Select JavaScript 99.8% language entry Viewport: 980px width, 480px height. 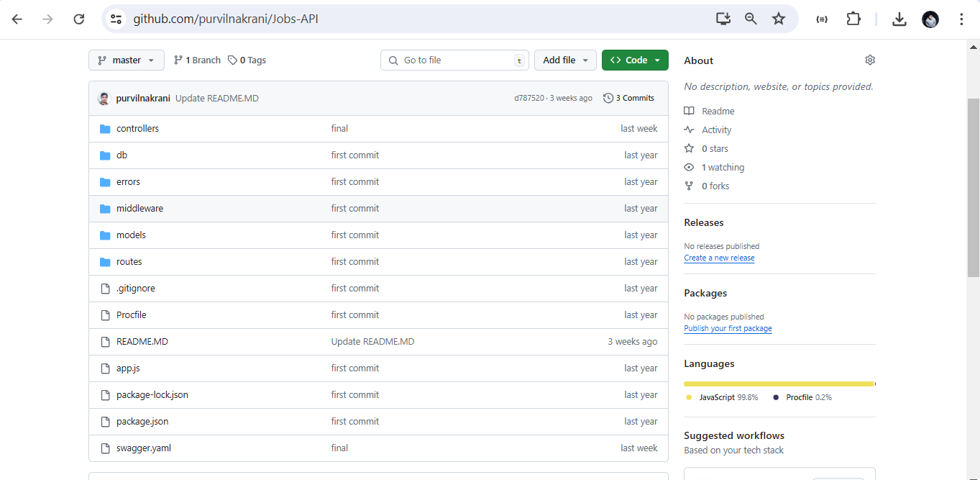point(722,397)
